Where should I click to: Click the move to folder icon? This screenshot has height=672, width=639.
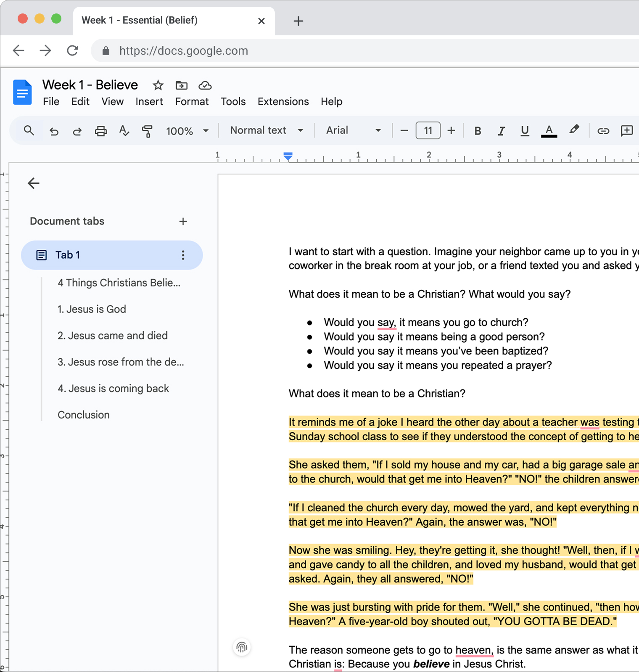point(181,85)
